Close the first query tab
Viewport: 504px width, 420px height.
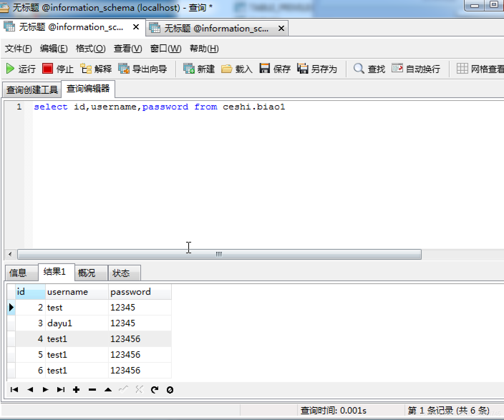[x=136, y=27]
